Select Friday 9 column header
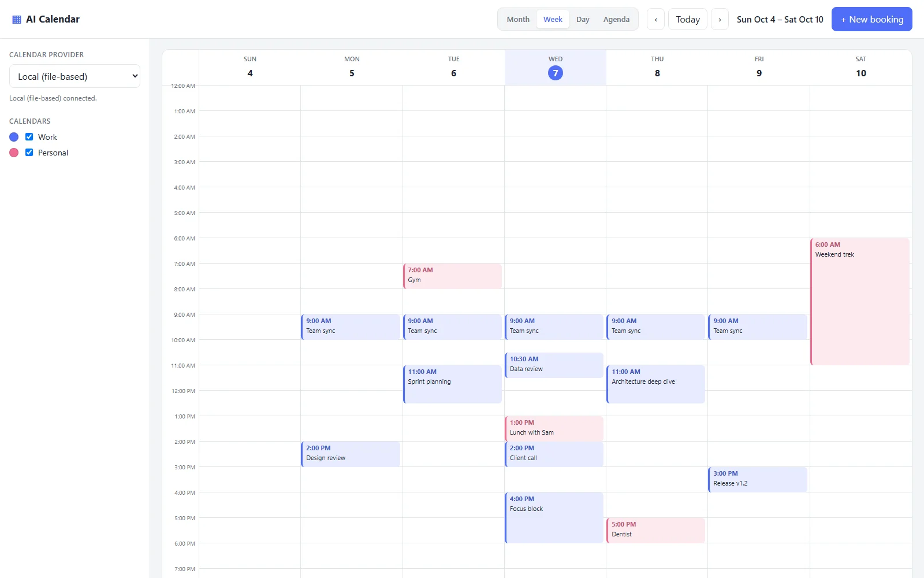This screenshot has width=924, height=578. coord(759,67)
